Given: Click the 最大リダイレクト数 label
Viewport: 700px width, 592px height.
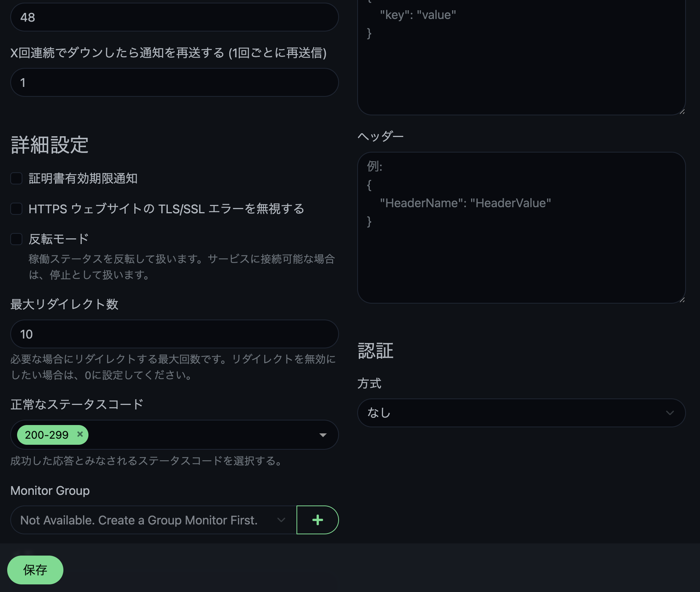Looking at the screenshot, I should click(x=65, y=304).
